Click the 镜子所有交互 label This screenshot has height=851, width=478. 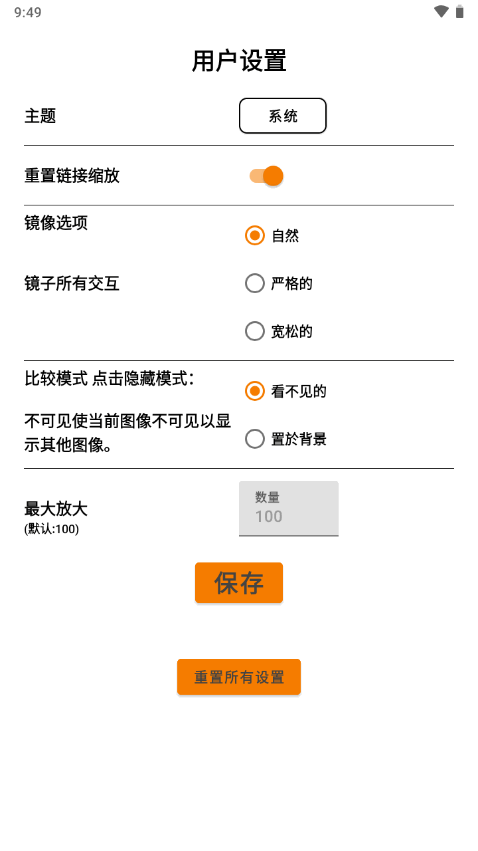tap(72, 283)
